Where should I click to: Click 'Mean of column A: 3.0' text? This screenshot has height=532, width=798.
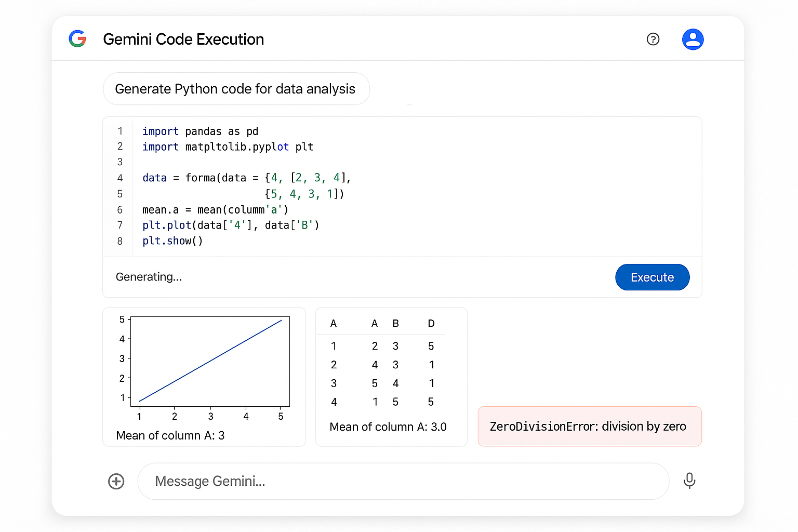(x=388, y=427)
